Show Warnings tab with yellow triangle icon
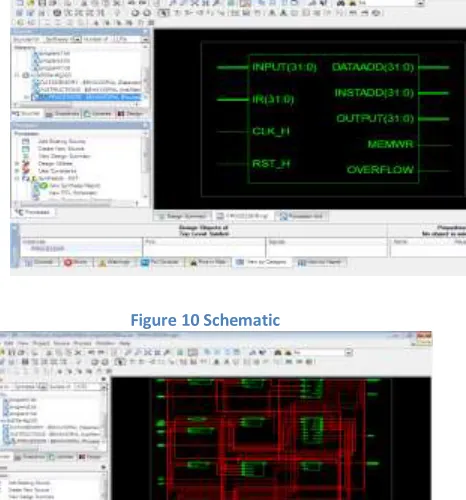The height and width of the screenshot is (500, 466). coord(114,262)
